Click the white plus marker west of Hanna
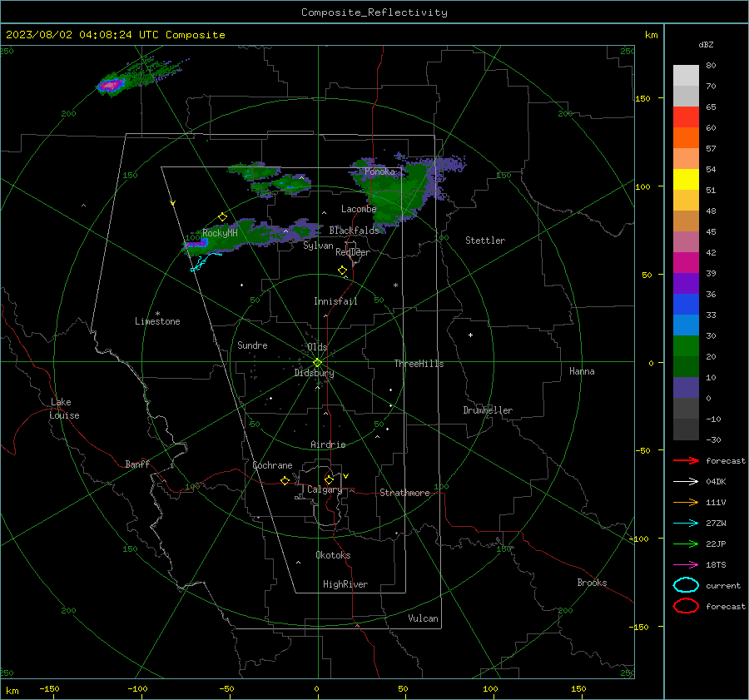The height and width of the screenshot is (700, 749). [470, 335]
